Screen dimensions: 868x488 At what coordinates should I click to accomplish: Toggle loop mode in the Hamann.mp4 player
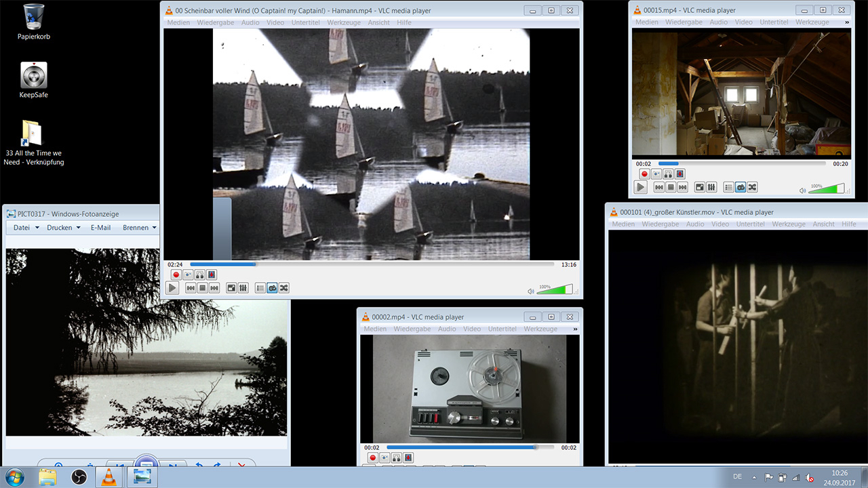click(x=272, y=288)
